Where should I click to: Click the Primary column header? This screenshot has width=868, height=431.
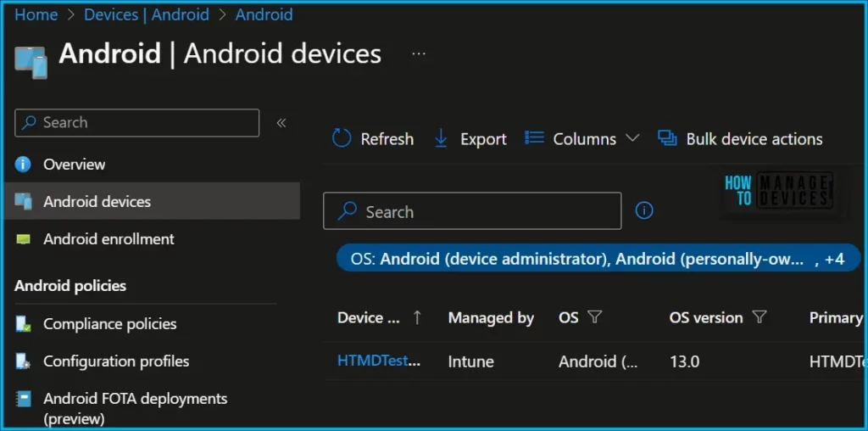pos(836,318)
